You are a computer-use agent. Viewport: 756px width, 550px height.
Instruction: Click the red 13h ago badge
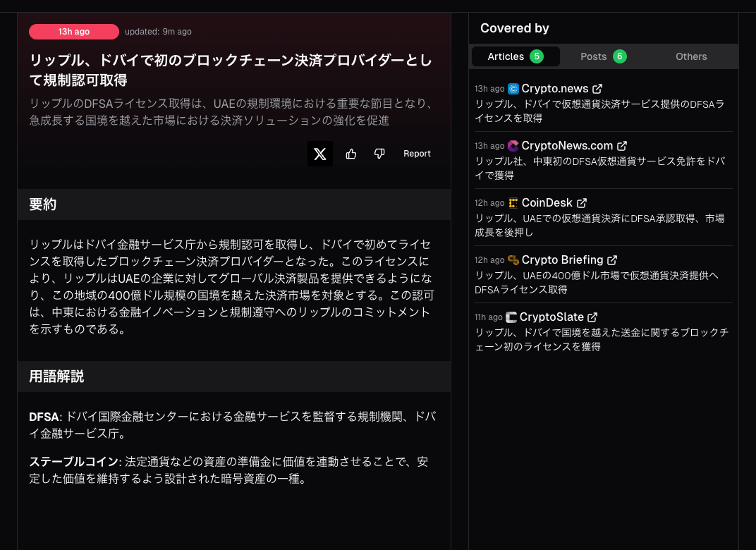pos(74,31)
